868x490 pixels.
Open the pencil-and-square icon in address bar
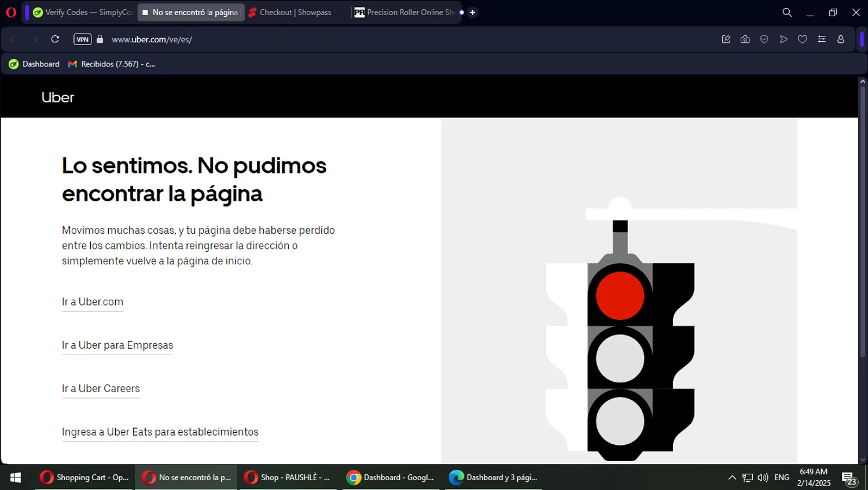pyautogui.click(x=726, y=39)
